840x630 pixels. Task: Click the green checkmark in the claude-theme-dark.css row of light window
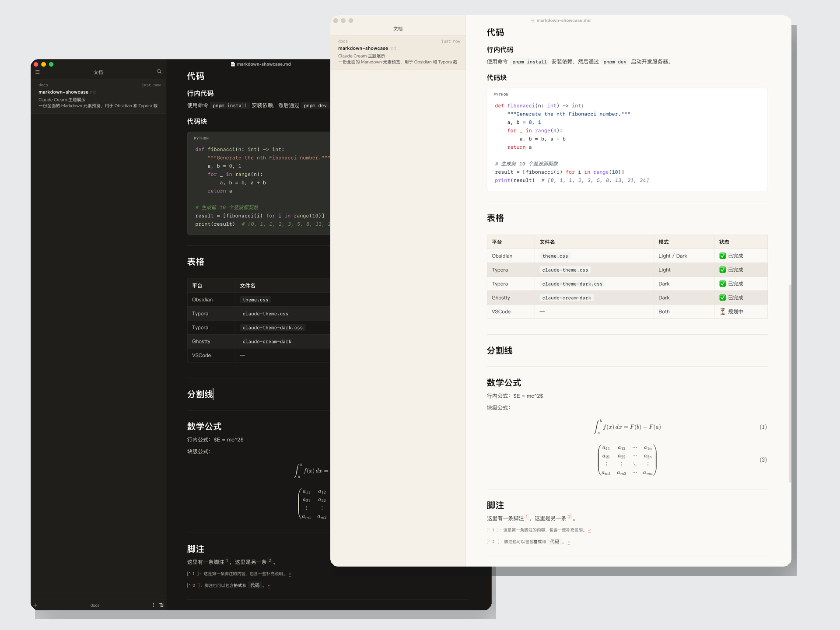[723, 284]
